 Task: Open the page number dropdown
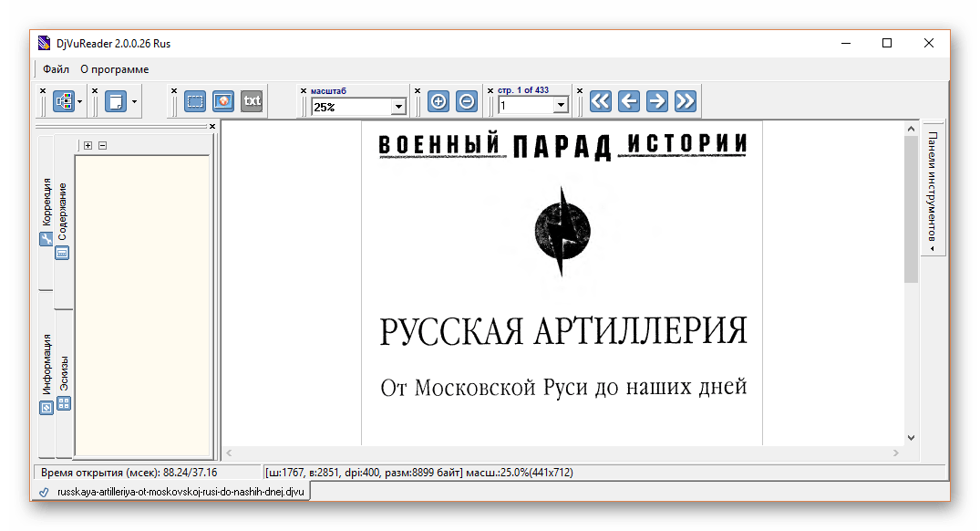pyautogui.click(x=560, y=107)
